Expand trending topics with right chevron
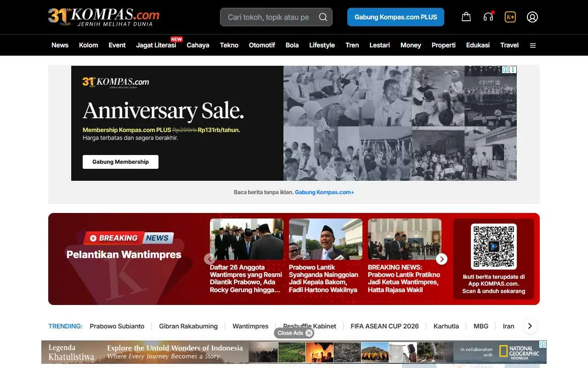 coord(530,326)
